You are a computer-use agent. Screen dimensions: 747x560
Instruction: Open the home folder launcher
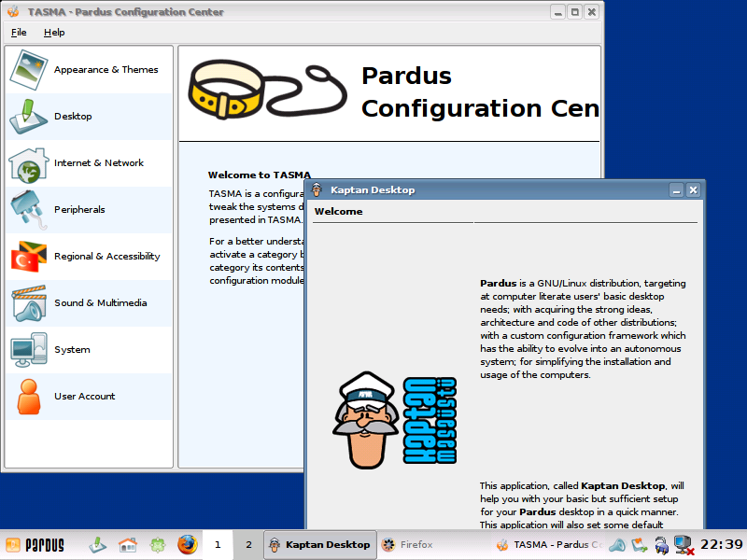128,545
